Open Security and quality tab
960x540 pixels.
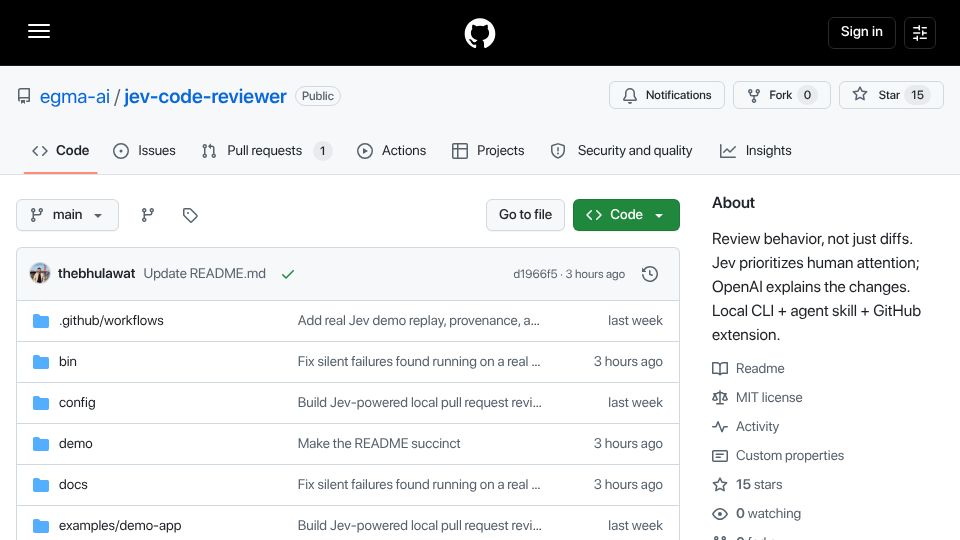[x=621, y=151]
